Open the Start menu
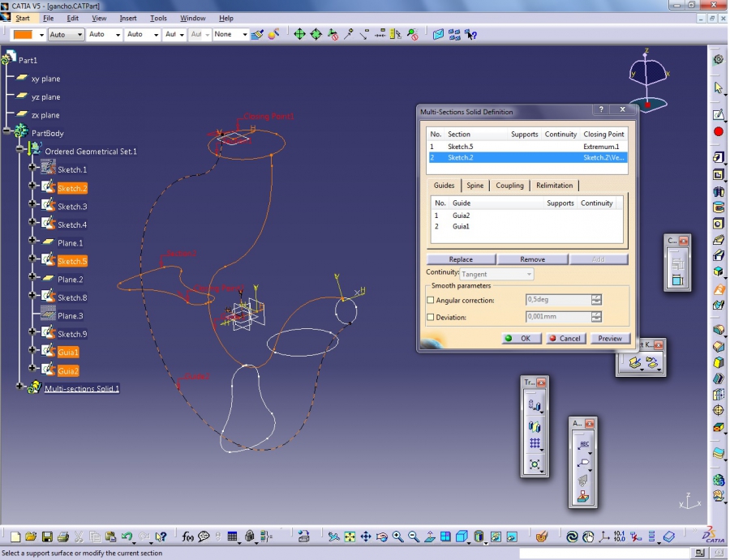This screenshot has height=560, width=730. point(23,18)
